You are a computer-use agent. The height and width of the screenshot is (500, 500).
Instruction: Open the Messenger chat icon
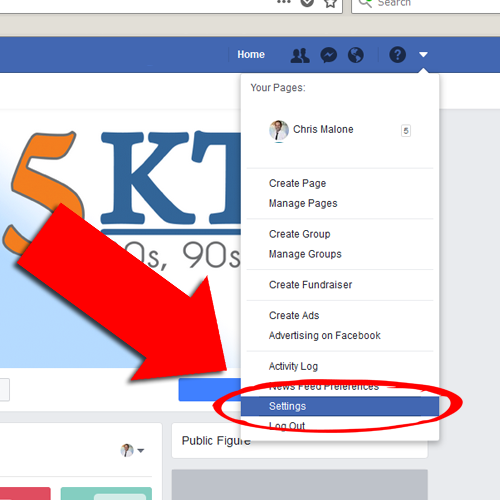coord(328,55)
